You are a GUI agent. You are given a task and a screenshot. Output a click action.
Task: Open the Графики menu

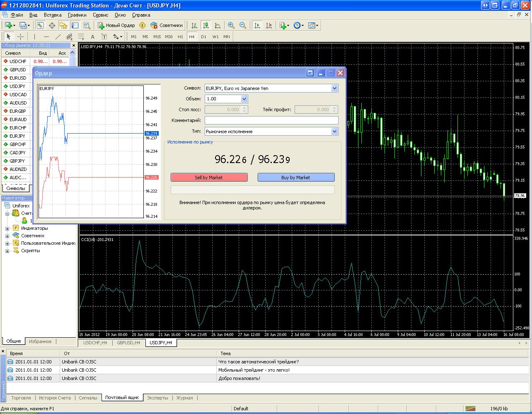[x=77, y=15]
